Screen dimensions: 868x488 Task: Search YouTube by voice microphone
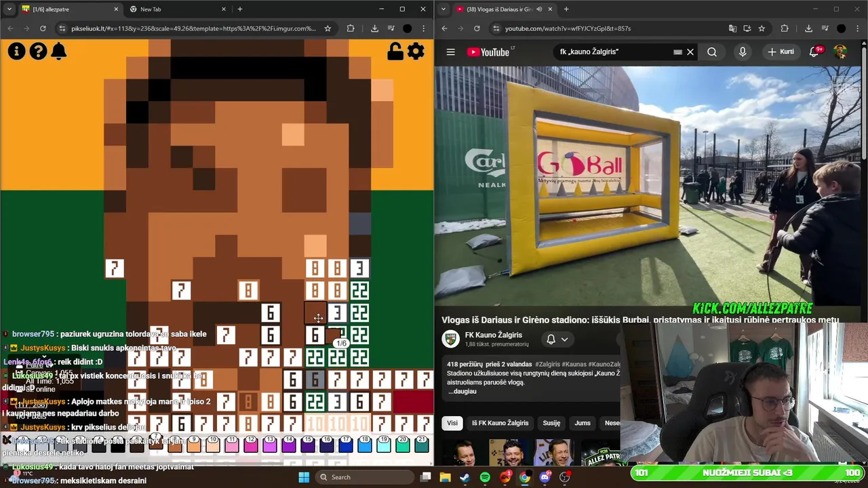coord(743,52)
